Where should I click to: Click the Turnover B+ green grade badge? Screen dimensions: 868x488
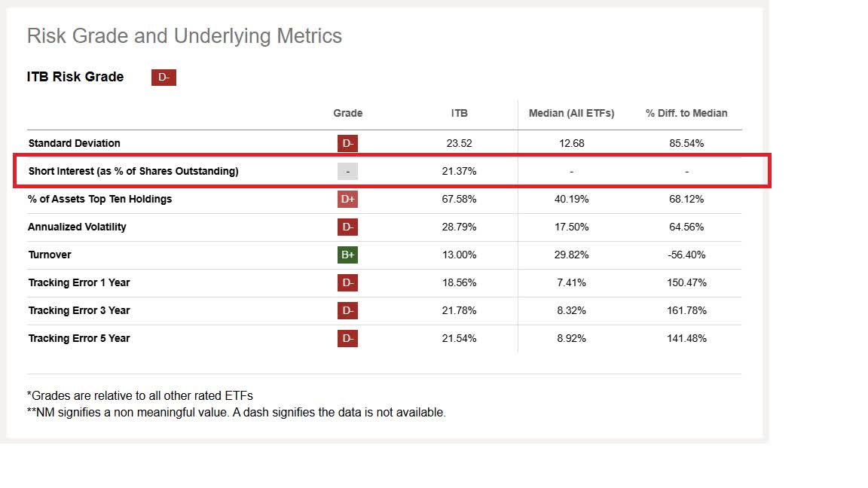click(347, 255)
